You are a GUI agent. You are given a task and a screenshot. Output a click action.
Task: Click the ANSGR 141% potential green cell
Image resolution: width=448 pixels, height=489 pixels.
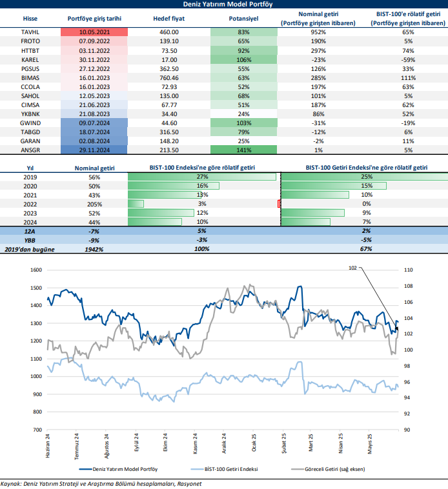coord(243,150)
